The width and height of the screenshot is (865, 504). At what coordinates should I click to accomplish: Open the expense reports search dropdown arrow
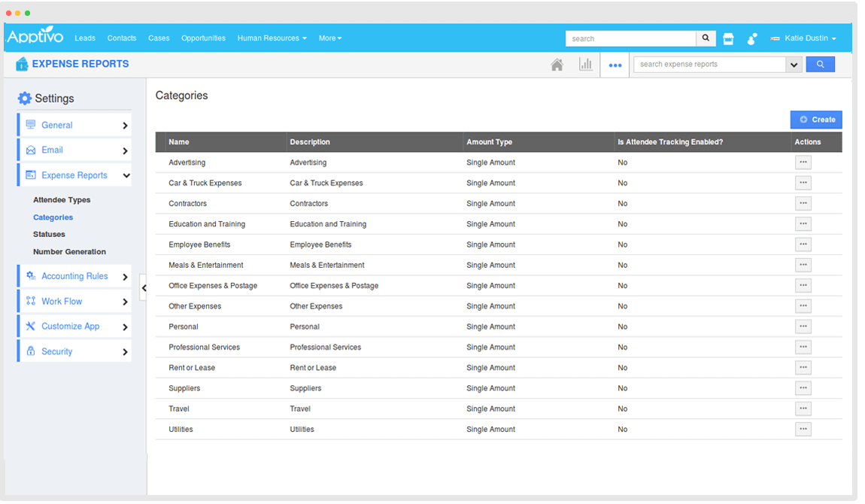coord(794,65)
